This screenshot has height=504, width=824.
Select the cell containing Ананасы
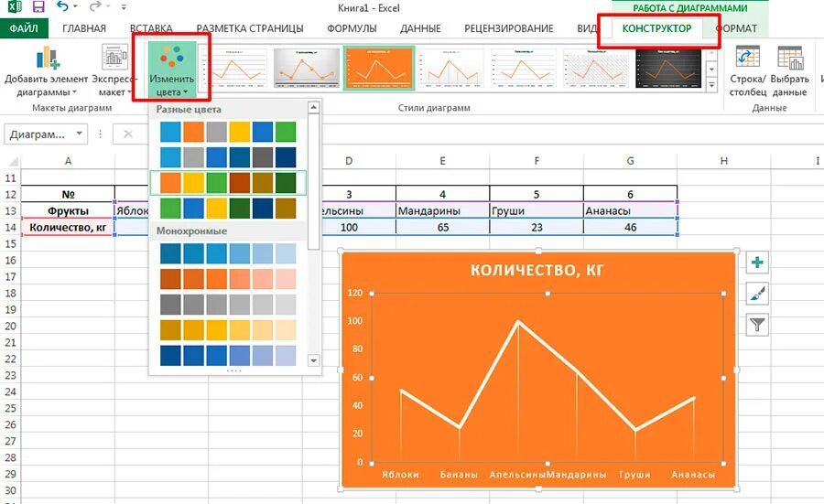(630, 210)
